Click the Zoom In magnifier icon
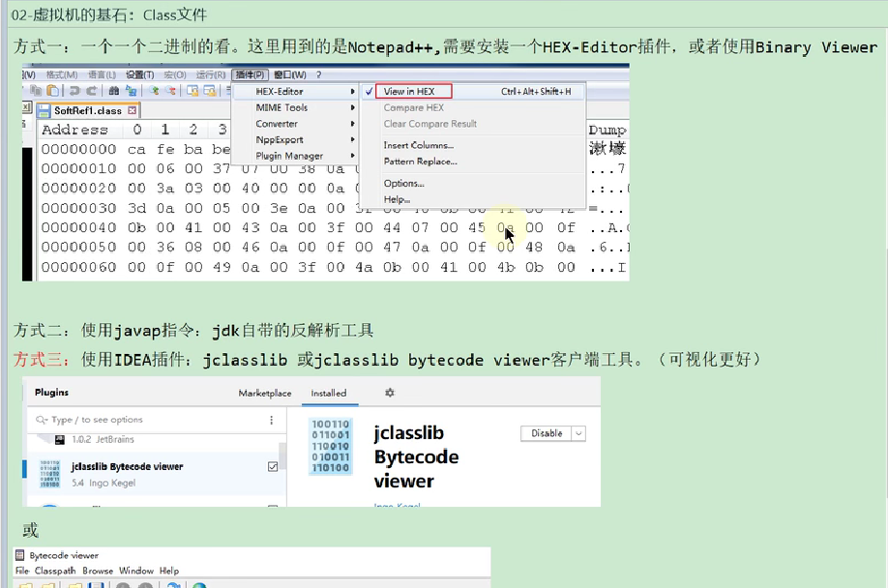Image resolution: width=888 pixels, height=588 pixels. click(154, 91)
